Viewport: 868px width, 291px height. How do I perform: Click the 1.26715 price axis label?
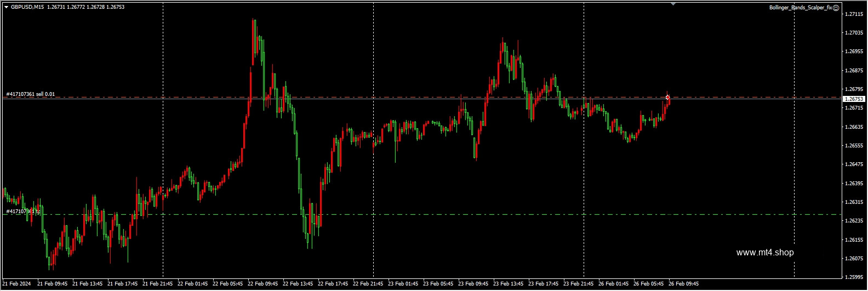coord(854,108)
